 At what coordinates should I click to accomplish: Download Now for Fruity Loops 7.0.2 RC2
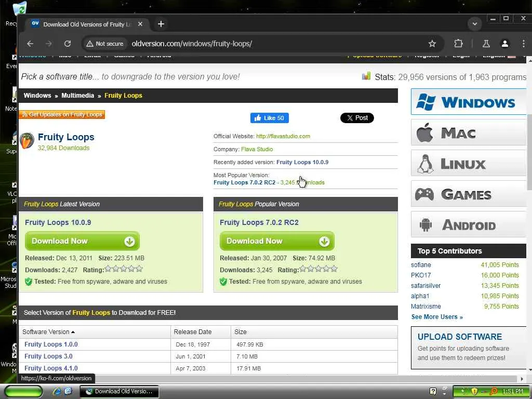click(277, 241)
